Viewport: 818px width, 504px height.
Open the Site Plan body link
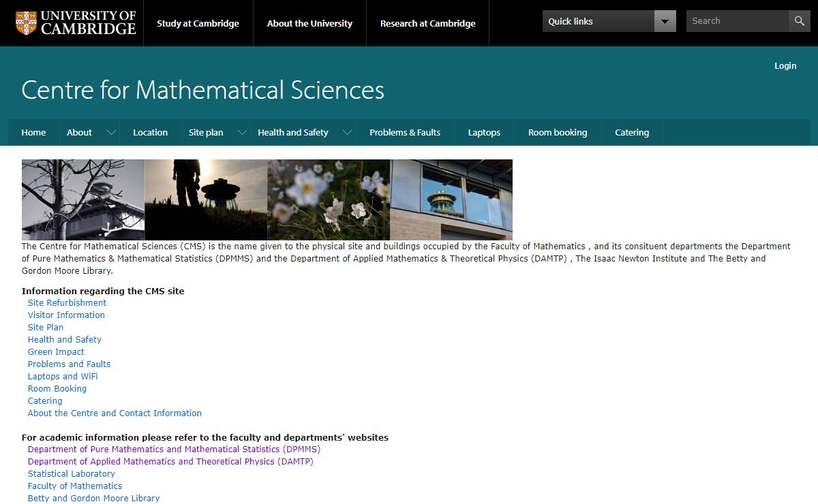click(46, 328)
